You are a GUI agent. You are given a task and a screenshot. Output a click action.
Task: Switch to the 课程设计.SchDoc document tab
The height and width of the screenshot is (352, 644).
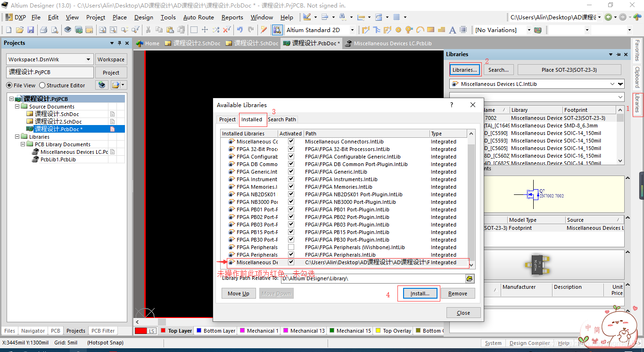pyautogui.click(x=252, y=43)
